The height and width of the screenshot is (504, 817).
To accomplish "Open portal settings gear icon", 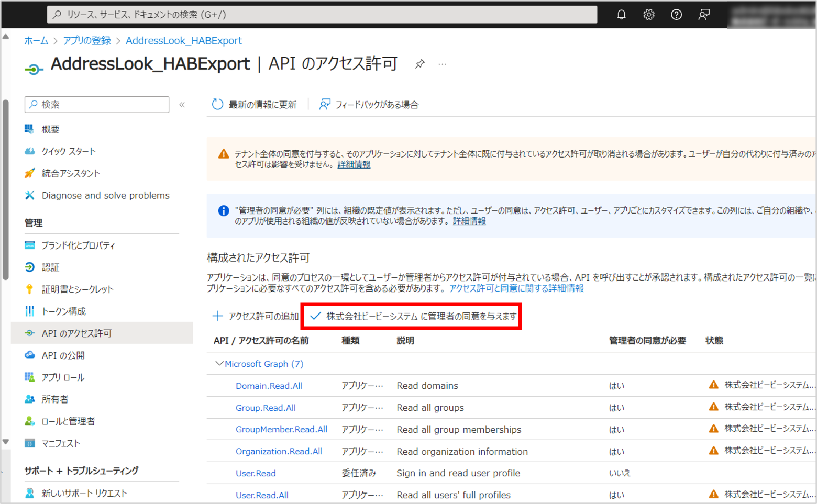I will click(649, 15).
